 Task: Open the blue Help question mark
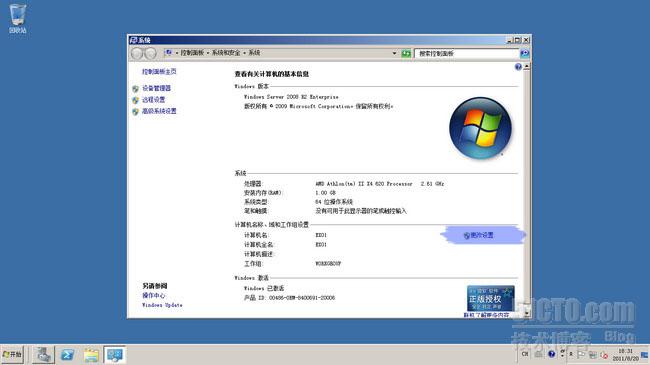click(x=518, y=67)
